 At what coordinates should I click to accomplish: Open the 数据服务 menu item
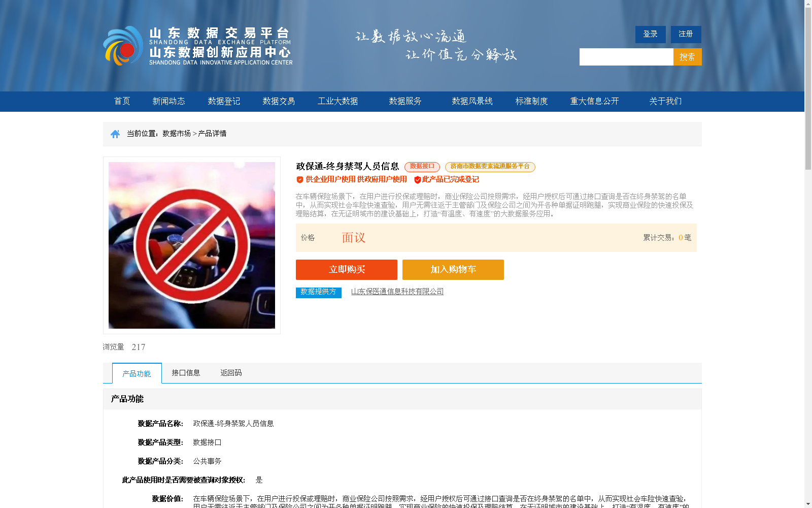[405, 101]
